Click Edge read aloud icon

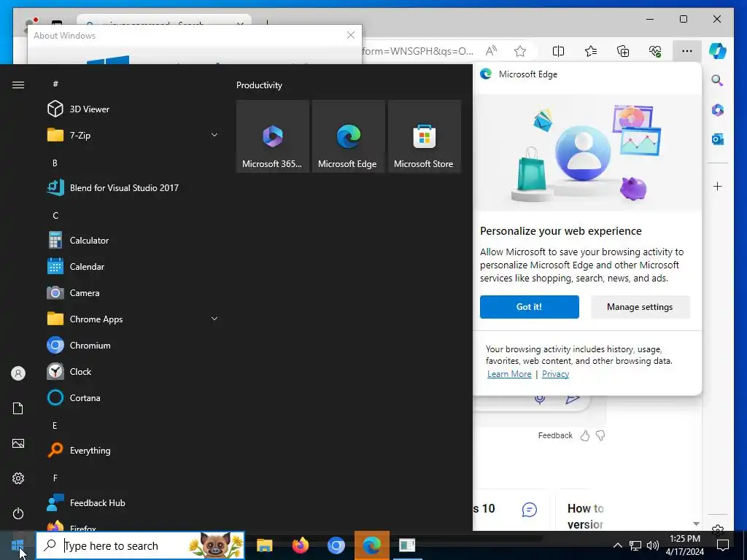[x=491, y=50]
